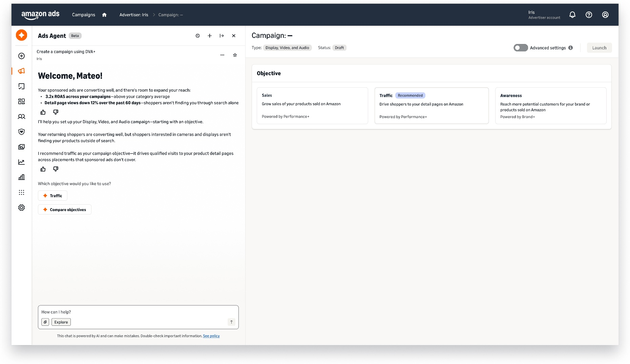This screenshot has height=364, width=630.
Task: Open the megaphone campaigns sidebar icon
Action: [21, 71]
